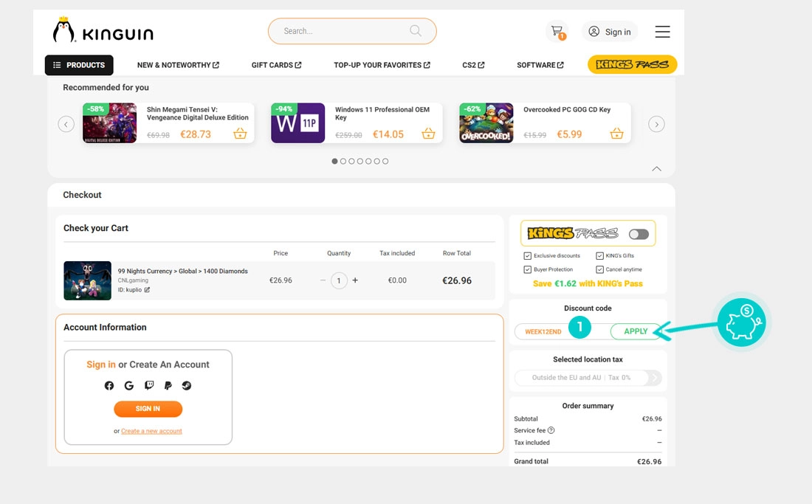The width and height of the screenshot is (812, 504).
Task: Toggle the King's Pass switch on
Action: (x=639, y=234)
